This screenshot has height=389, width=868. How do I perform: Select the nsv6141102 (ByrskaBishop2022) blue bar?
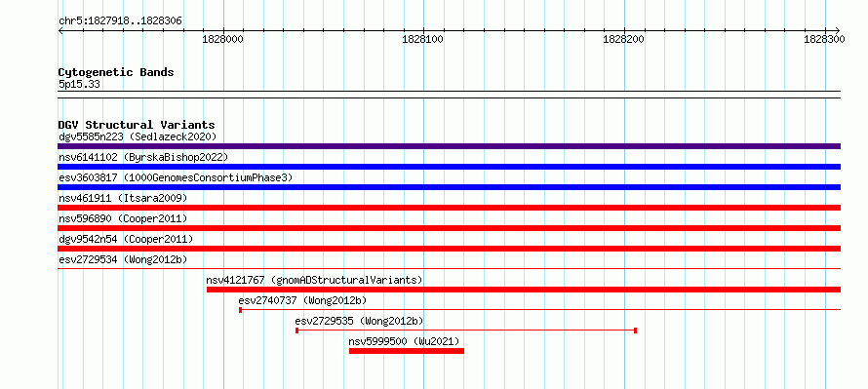coord(449,167)
